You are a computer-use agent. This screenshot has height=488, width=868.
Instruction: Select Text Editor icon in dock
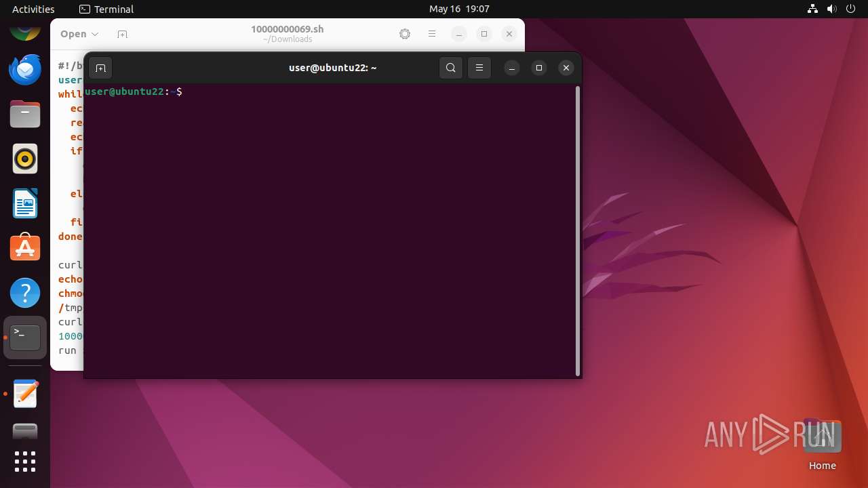[x=25, y=394]
